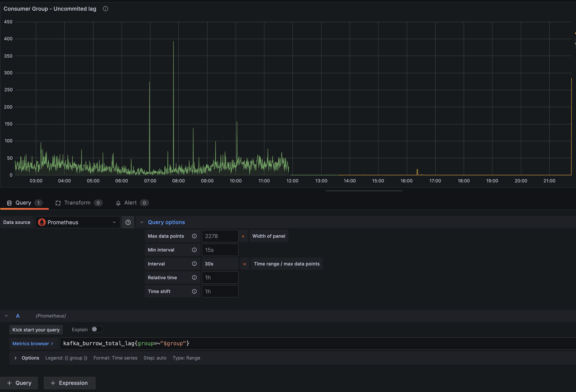
Task: Add a new expression with + Expression
Action: coord(69,383)
